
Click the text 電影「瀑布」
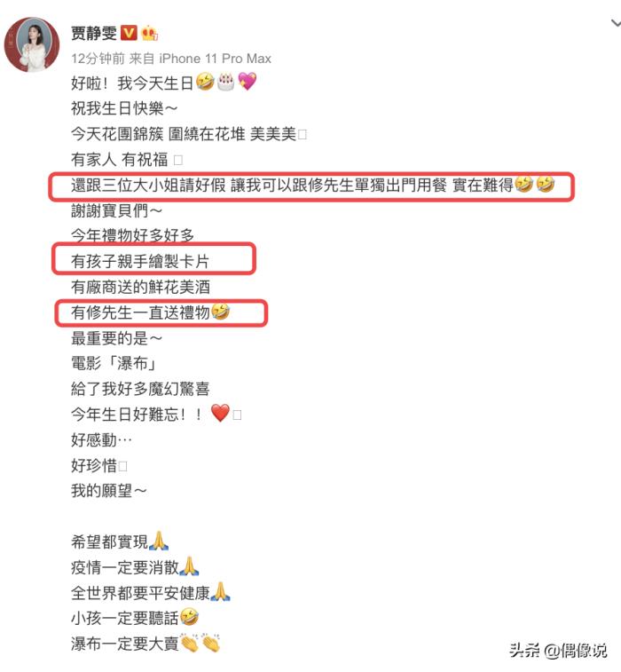114,363
